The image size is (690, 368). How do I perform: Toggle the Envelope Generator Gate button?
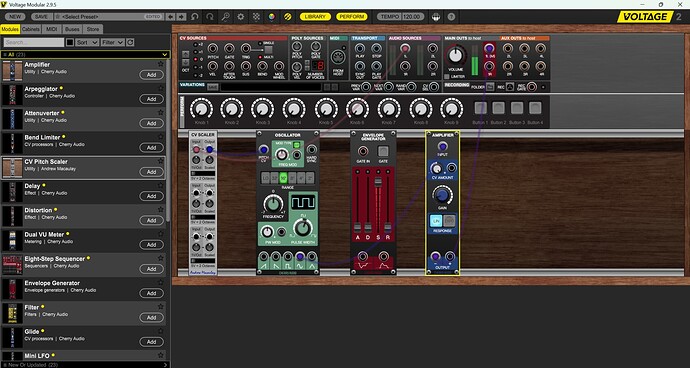[x=383, y=151]
